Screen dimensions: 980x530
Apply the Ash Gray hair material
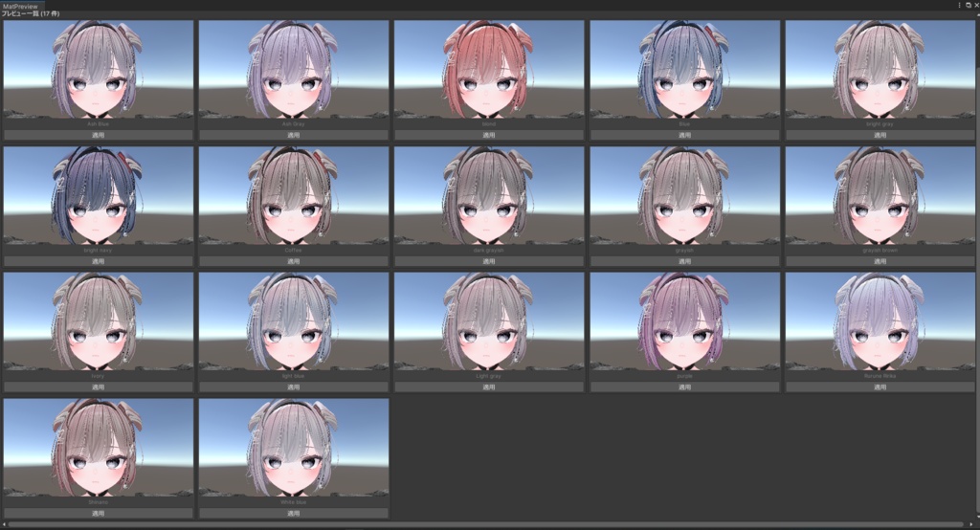[x=294, y=135]
